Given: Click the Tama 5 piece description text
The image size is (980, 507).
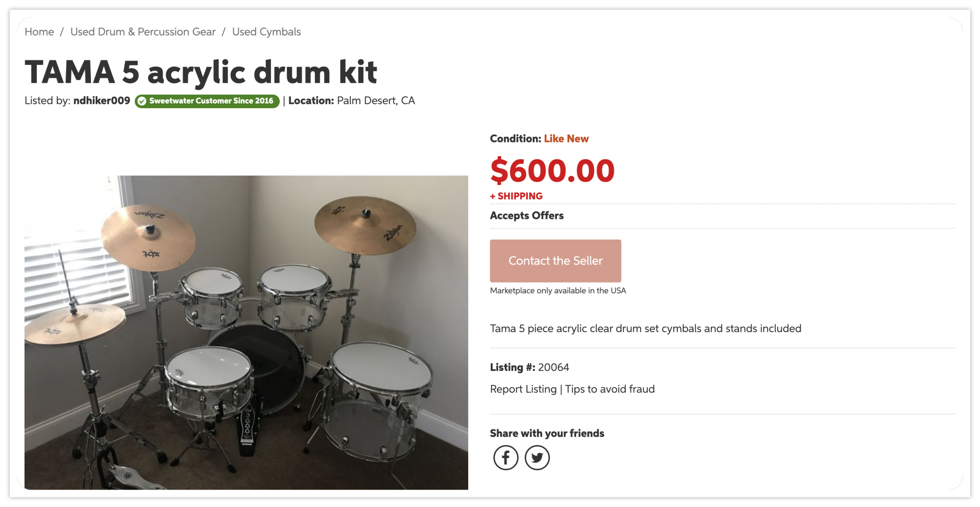Looking at the screenshot, I should [645, 328].
